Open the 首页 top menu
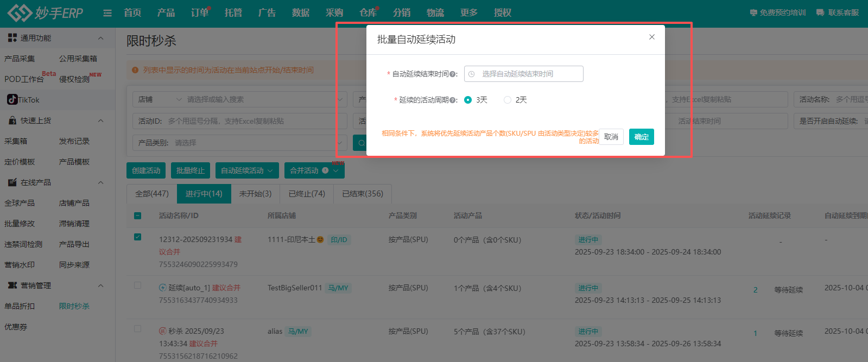Image resolution: width=868 pixels, height=362 pixels. 132,12
